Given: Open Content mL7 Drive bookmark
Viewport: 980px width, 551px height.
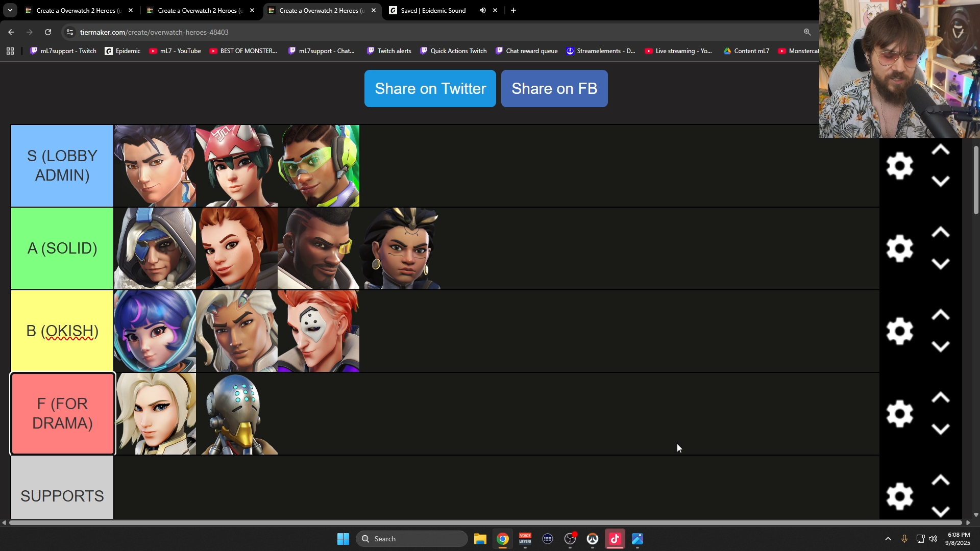Looking at the screenshot, I should pos(746,51).
